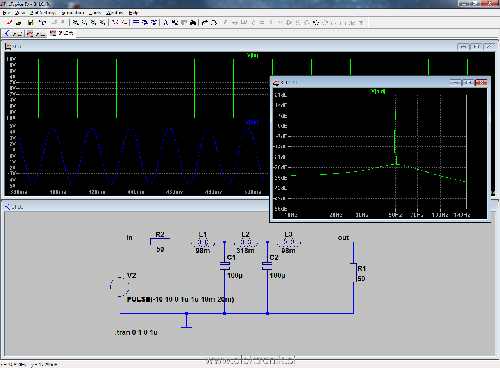Select inductor L3 in the schematic
Image resolution: width=500 pixels, height=368 pixels.
pos(289,243)
